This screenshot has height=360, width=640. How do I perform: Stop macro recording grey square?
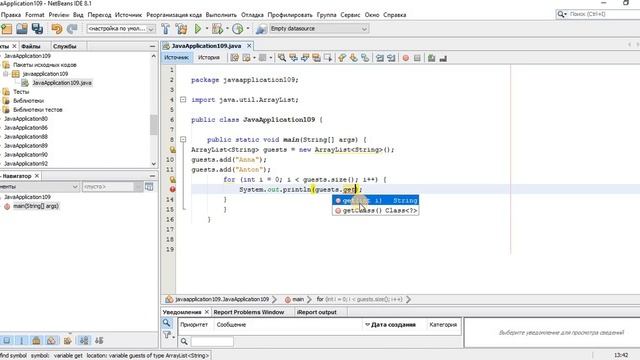(x=417, y=58)
